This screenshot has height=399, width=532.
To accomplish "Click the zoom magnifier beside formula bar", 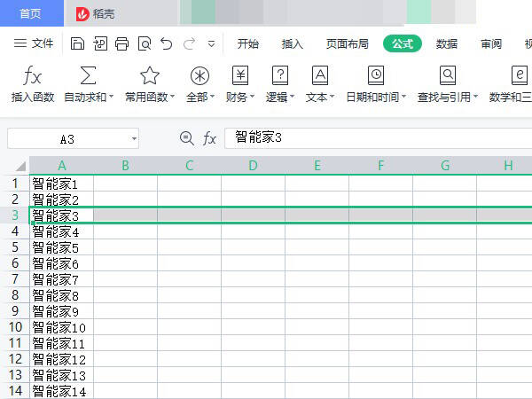I will (186, 138).
